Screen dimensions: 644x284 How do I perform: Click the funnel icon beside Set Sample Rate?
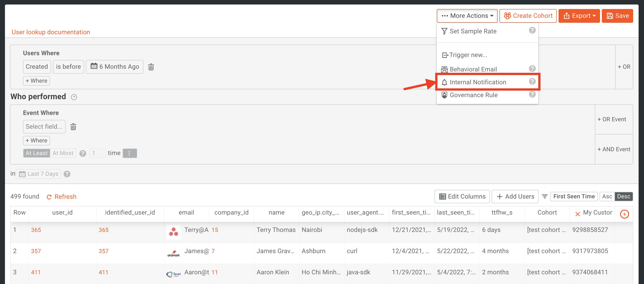444,31
